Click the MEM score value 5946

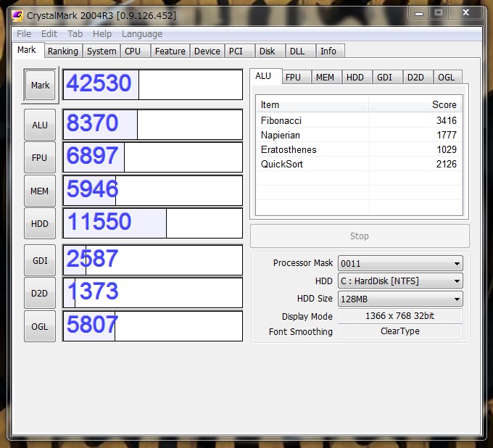[93, 189]
